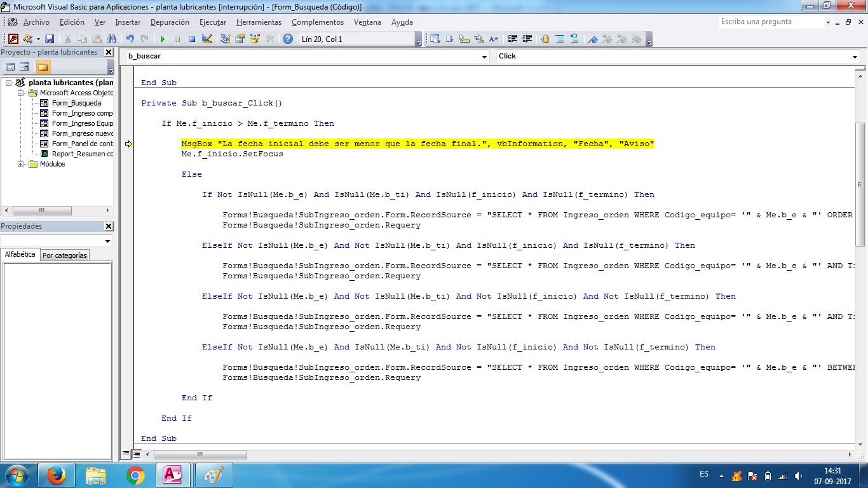Pause execution with the Break icon
The image size is (868, 488).
[177, 39]
